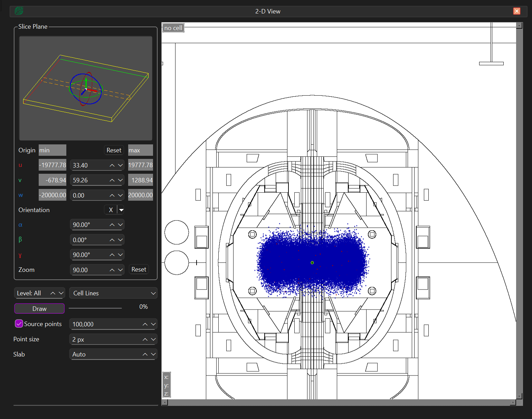Decrease source points count
Viewport: 532px width, 419px height.
[153, 324]
